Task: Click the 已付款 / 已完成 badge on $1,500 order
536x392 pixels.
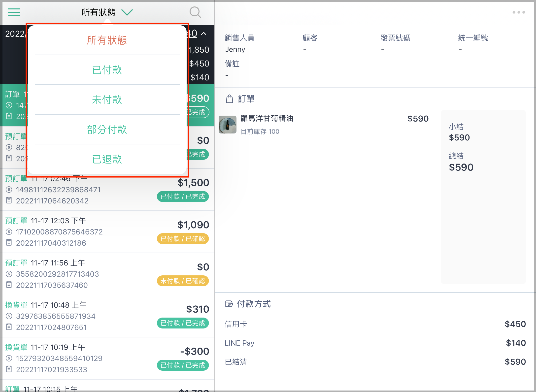Action: (183, 196)
